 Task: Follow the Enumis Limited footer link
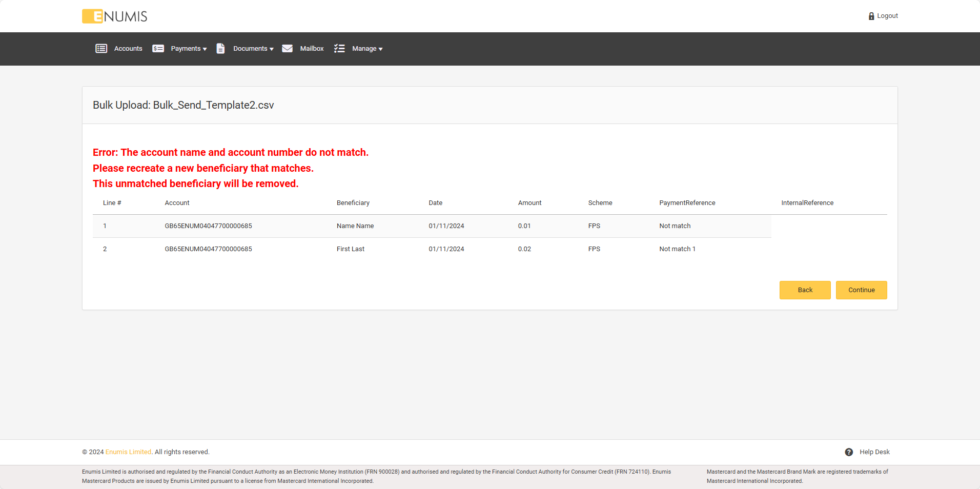tap(128, 452)
